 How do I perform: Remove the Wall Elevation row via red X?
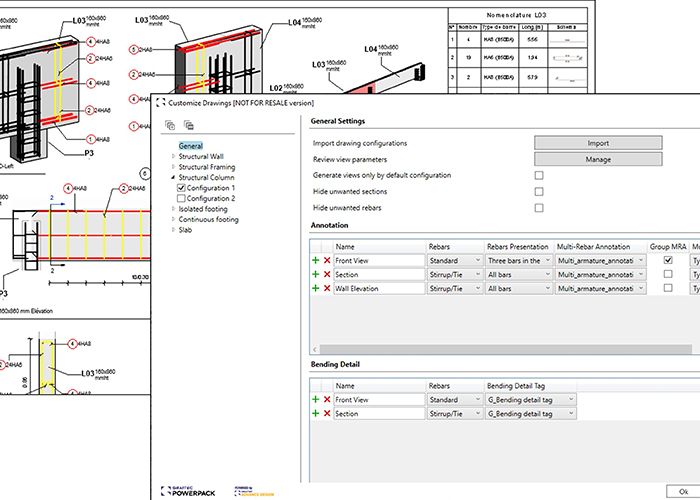click(x=327, y=288)
